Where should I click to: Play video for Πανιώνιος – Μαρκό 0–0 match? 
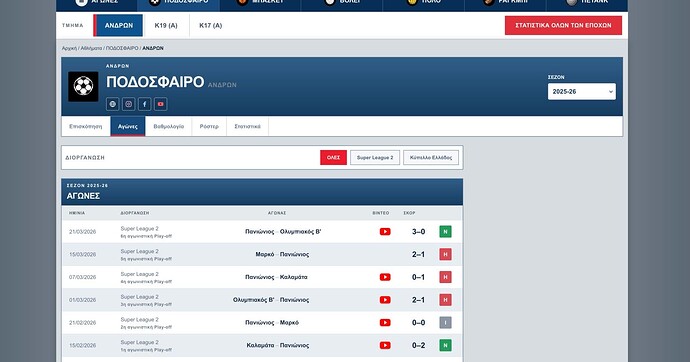click(385, 323)
